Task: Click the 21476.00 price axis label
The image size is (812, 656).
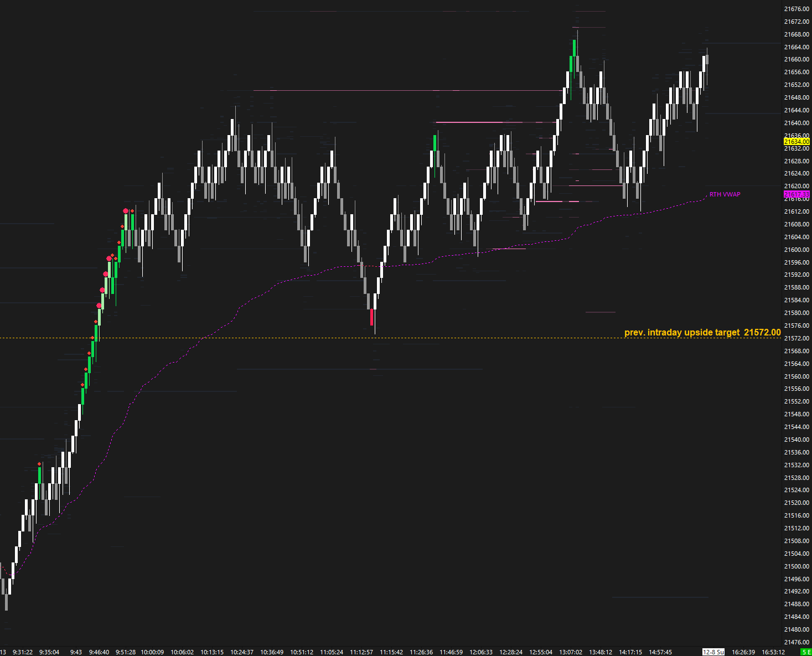Action: (797, 642)
